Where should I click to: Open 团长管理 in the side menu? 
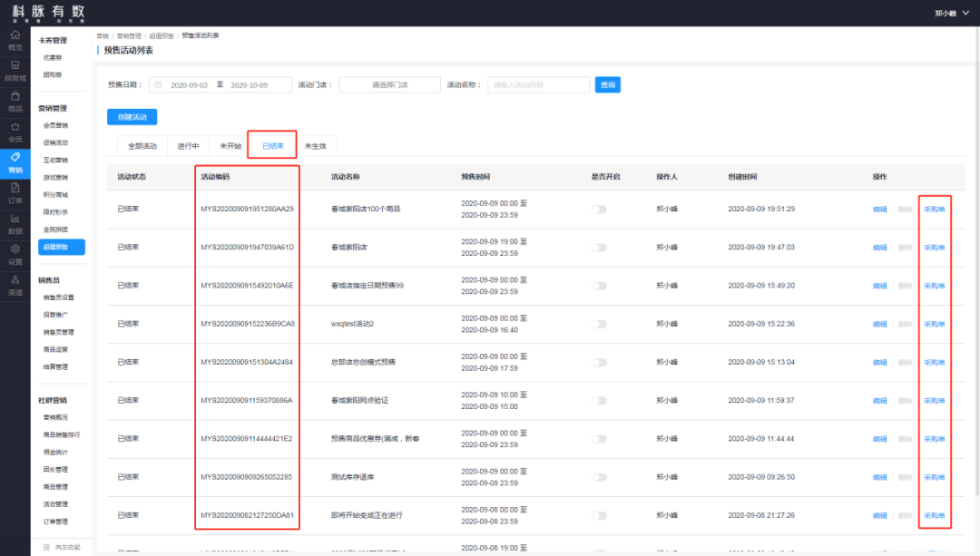pos(55,470)
